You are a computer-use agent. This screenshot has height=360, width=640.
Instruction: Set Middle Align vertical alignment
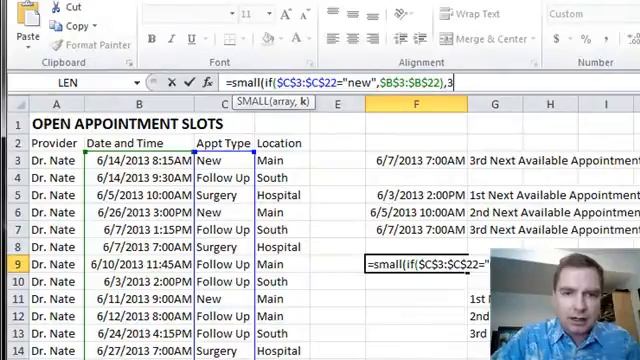353,14
